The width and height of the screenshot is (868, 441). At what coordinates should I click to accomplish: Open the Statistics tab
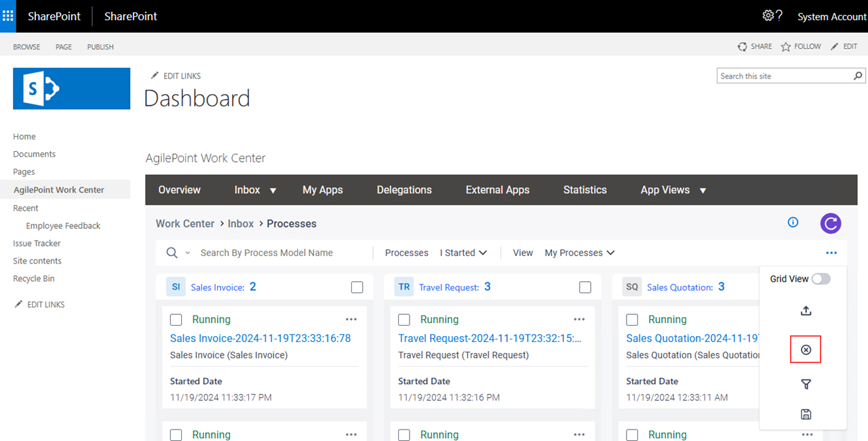click(x=585, y=190)
